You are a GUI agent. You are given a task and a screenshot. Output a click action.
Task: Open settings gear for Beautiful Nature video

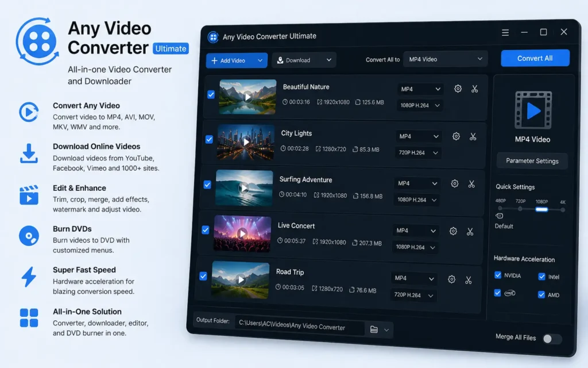[x=458, y=89]
